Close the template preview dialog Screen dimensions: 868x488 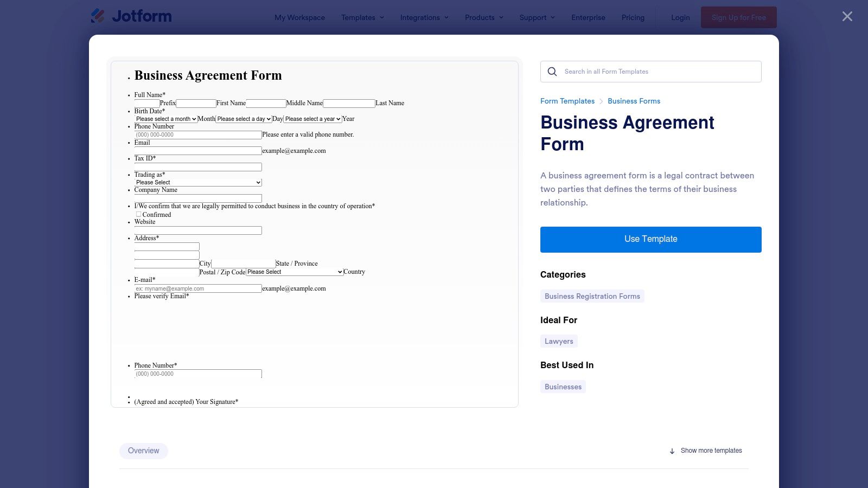coord(847,16)
